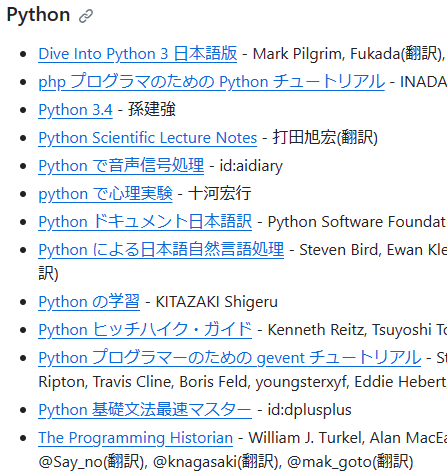Open Dive Into Python 3 日本語版 link
This screenshot has width=447, height=475.
[138, 54]
